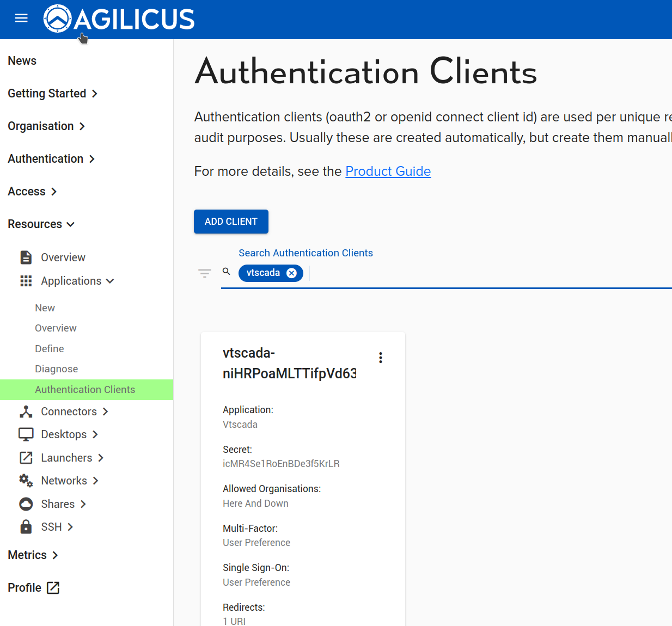Follow the Product Guide link
Image resolution: width=672 pixels, height=626 pixels.
388,171
